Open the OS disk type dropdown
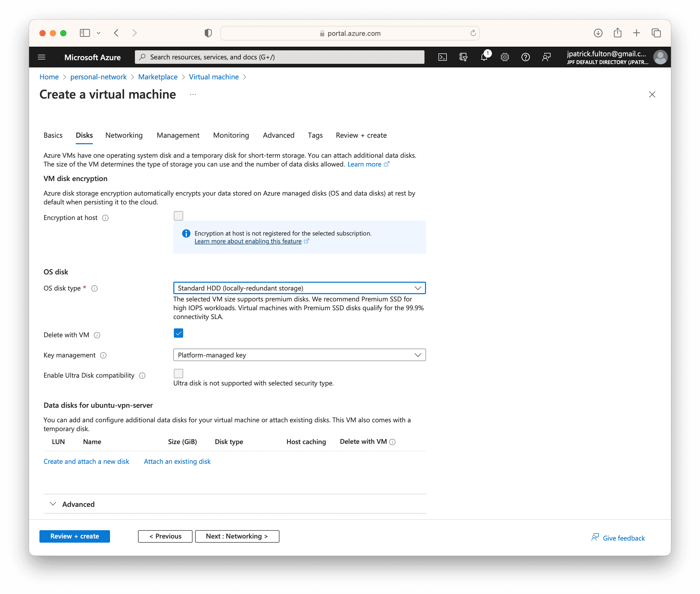This screenshot has height=594, width=700. coord(299,288)
